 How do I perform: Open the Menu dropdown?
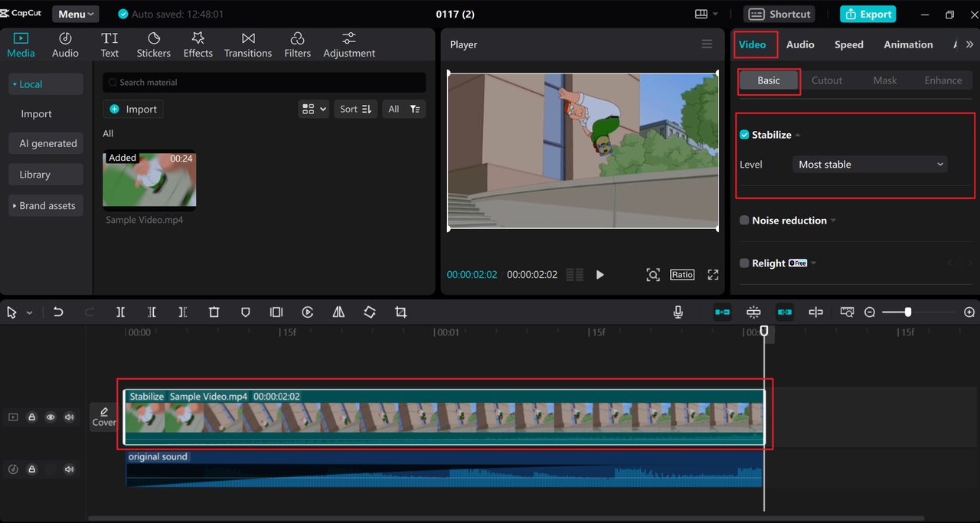pyautogui.click(x=76, y=14)
